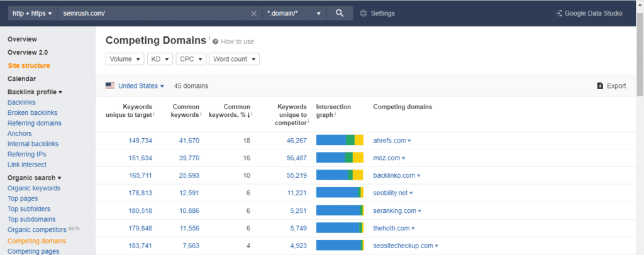Open the Broken backlinks report
This screenshot has width=644, height=255.
point(33,113)
